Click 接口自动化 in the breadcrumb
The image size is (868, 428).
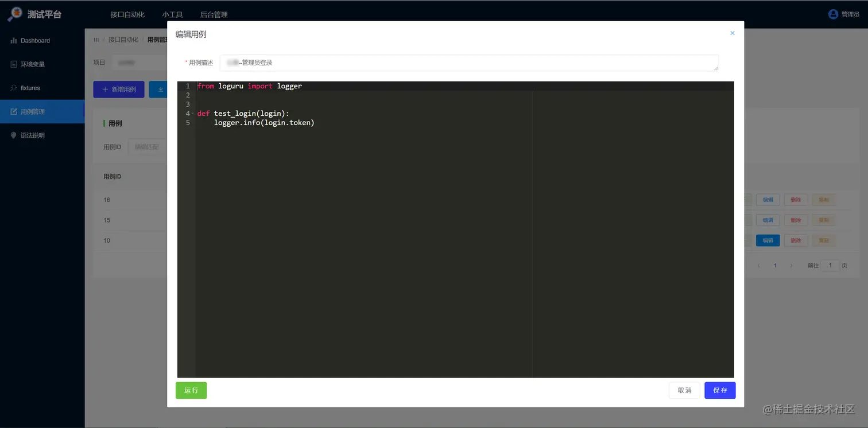coord(123,40)
